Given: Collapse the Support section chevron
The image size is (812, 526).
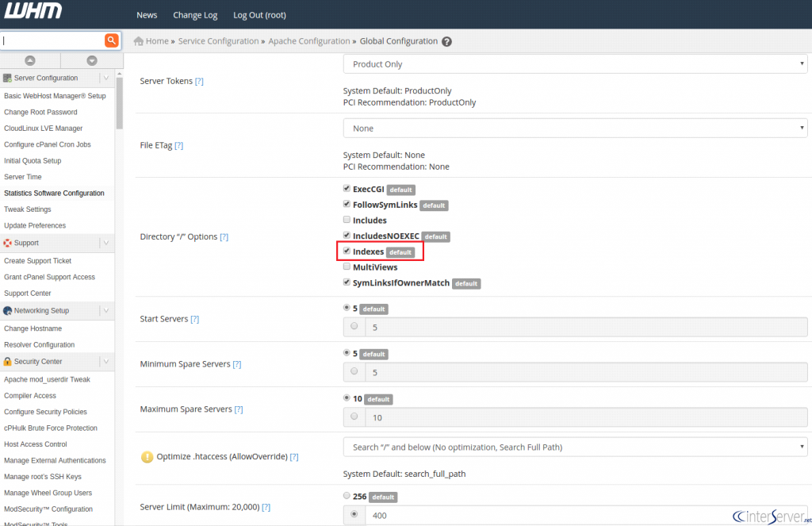Looking at the screenshot, I should click(x=106, y=243).
